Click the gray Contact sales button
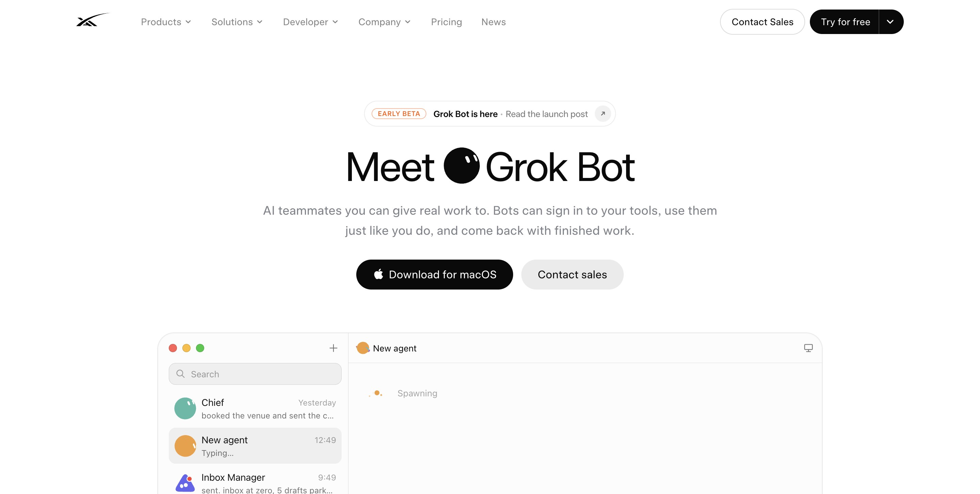Screen dimensions: 980x494 572,274
